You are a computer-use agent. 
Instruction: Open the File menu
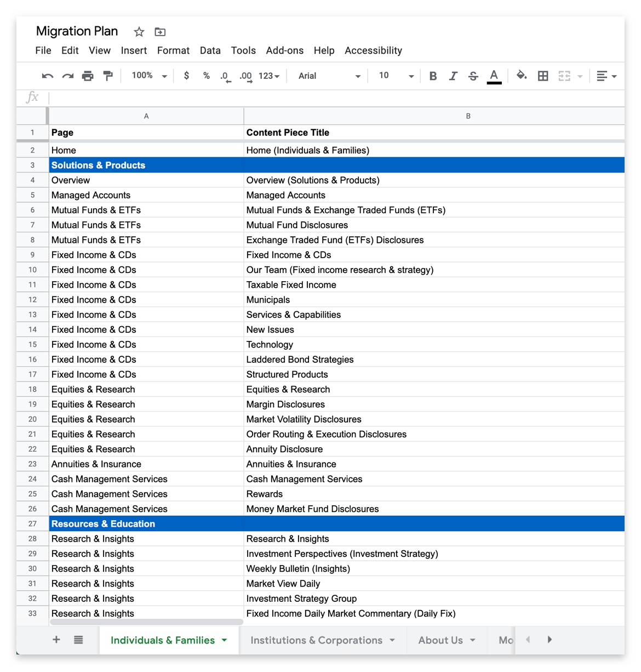[43, 50]
